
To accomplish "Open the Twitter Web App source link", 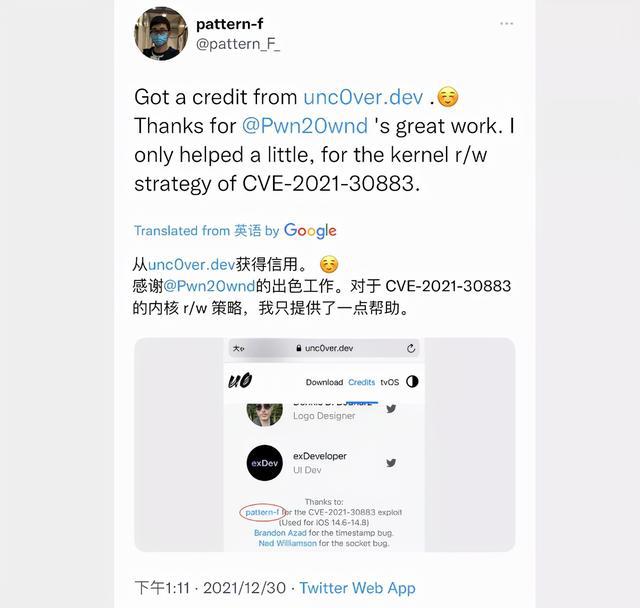I will click(x=358, y=588).
